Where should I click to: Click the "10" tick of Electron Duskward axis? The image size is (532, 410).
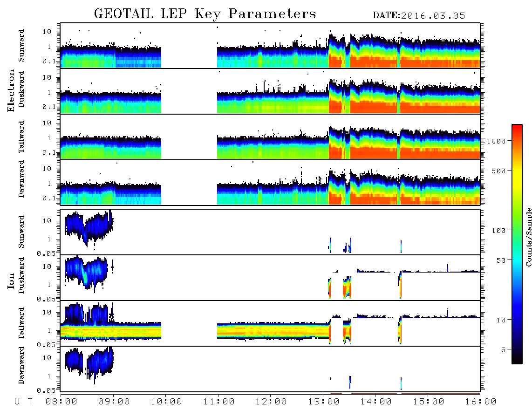tap(47, 77)
